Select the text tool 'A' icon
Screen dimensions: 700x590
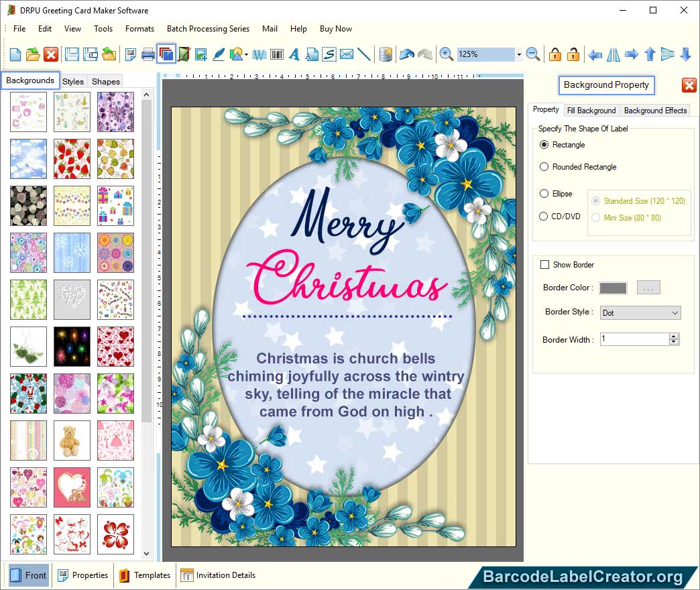coord(294,54)
